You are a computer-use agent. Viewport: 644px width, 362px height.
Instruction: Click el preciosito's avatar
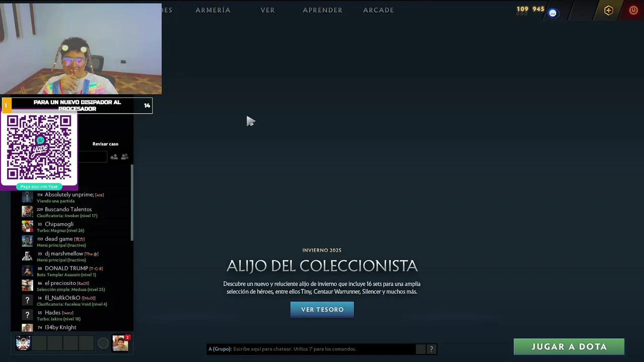pos(27,285)
